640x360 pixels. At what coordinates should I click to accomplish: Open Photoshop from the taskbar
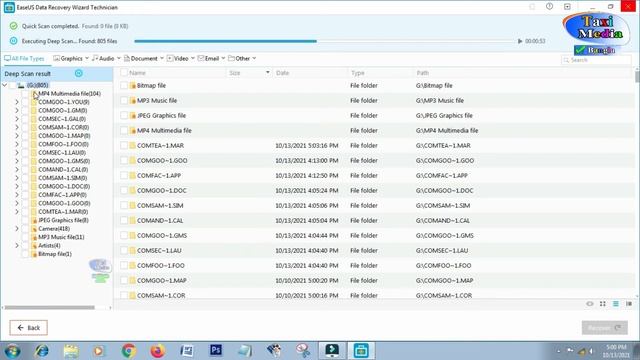[216, 350]
